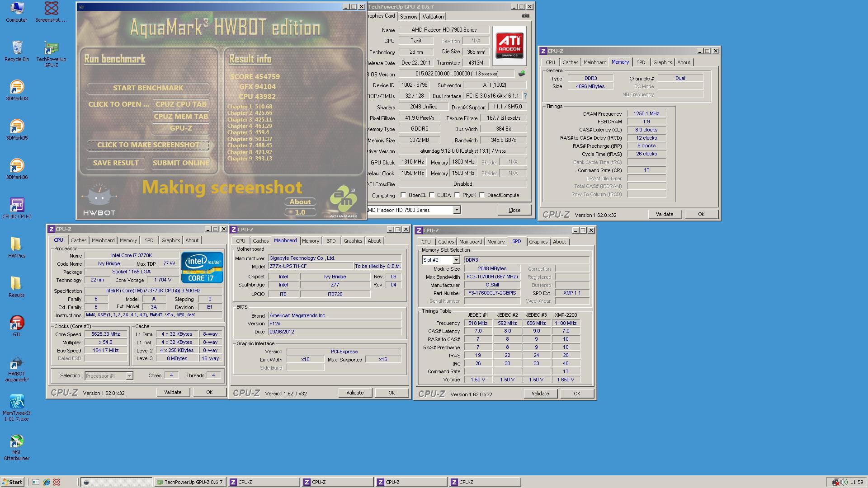
Task: Click the GPU-Z button in AquaMark
Action: (181, 128)
